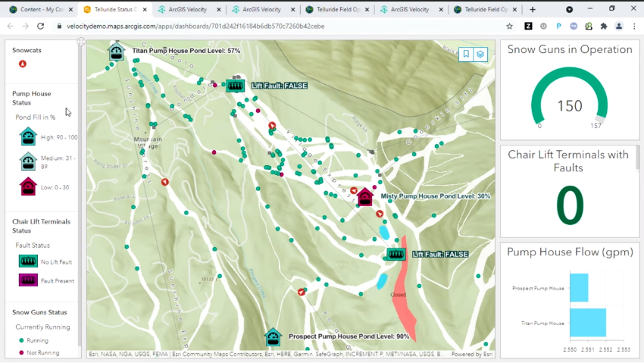Click the blue P extension icon

click(558, 26)
